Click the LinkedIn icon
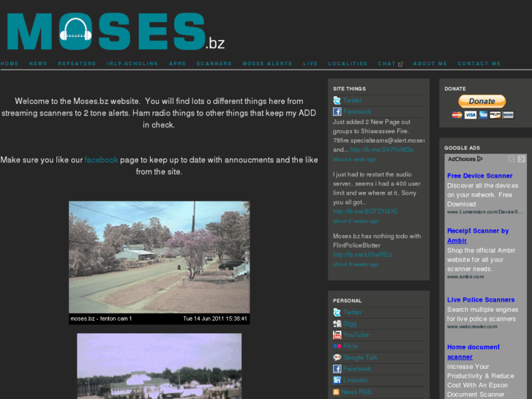This screenshot has height=399, width=532. point(337,380)
